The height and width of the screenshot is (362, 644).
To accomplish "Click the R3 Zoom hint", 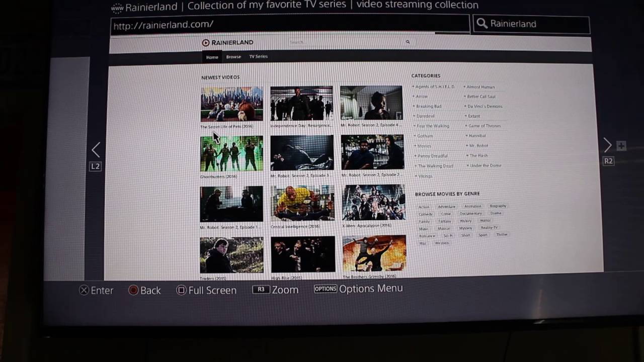I will 275,290.
